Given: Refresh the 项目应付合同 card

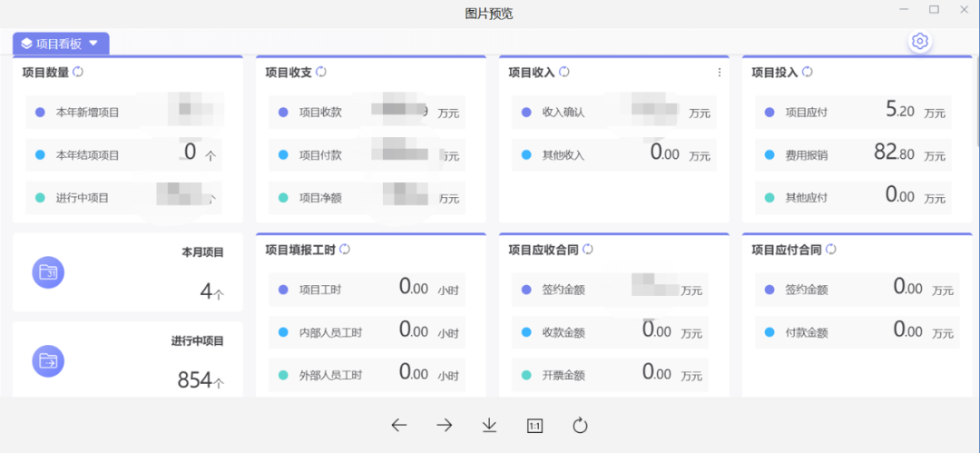Looking at the screenshot, I should point(831,249).
